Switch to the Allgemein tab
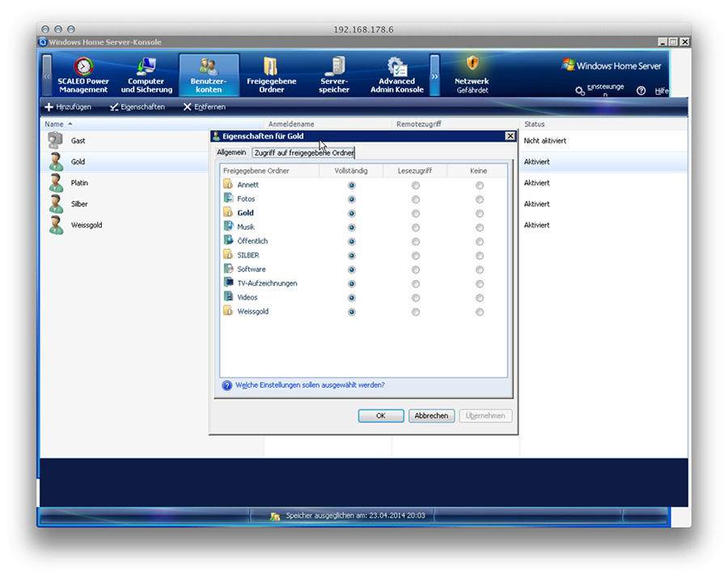The width and height of the screenshot is (728, 578). 231,152
